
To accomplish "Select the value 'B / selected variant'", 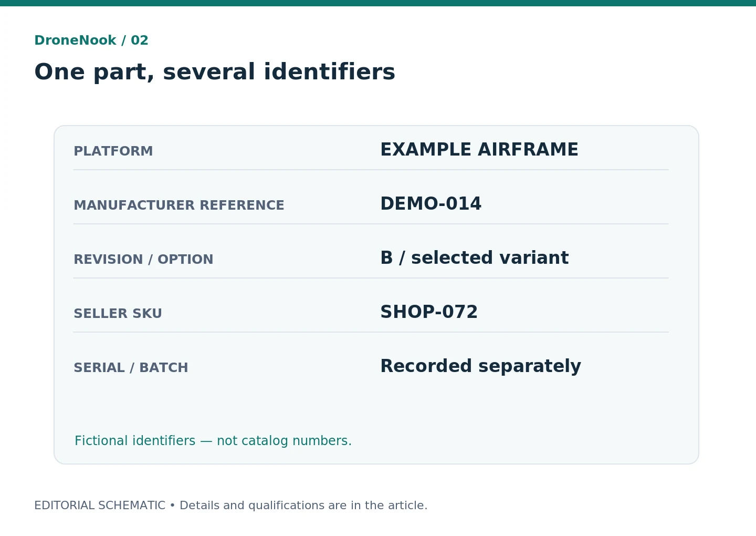I will tap(475, 258).
